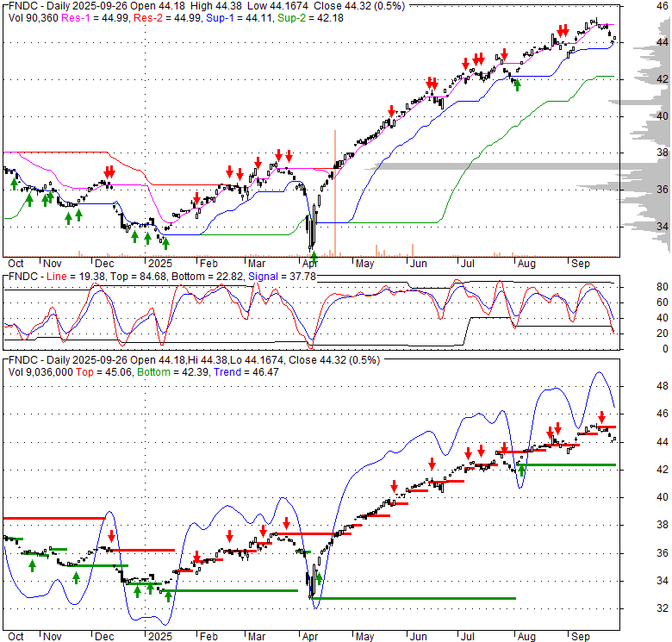The height and width of the screenshot is (642, 672).
Task: Click the tall orange volume spike in mid-April
Action: tap(335, 193)
